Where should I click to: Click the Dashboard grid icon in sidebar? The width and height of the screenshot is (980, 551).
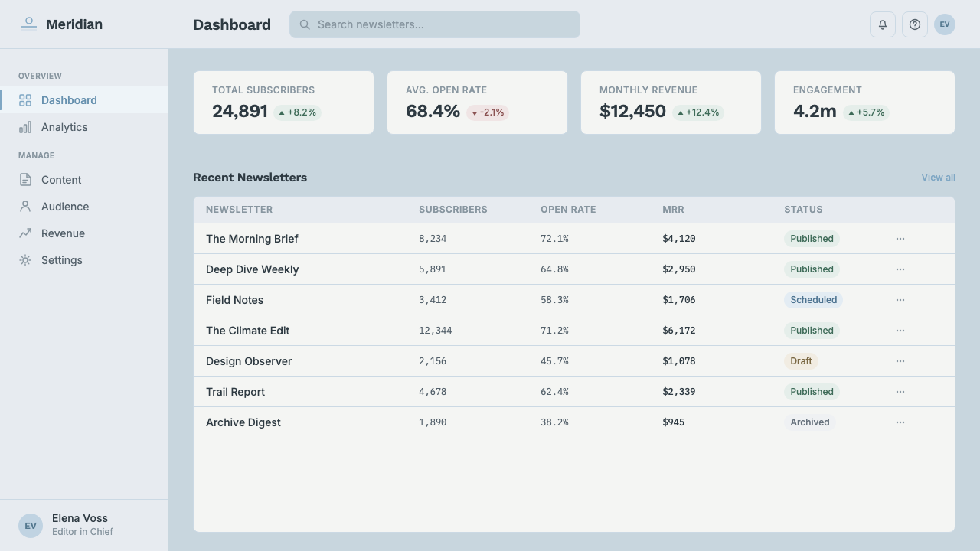pos(25,100)
